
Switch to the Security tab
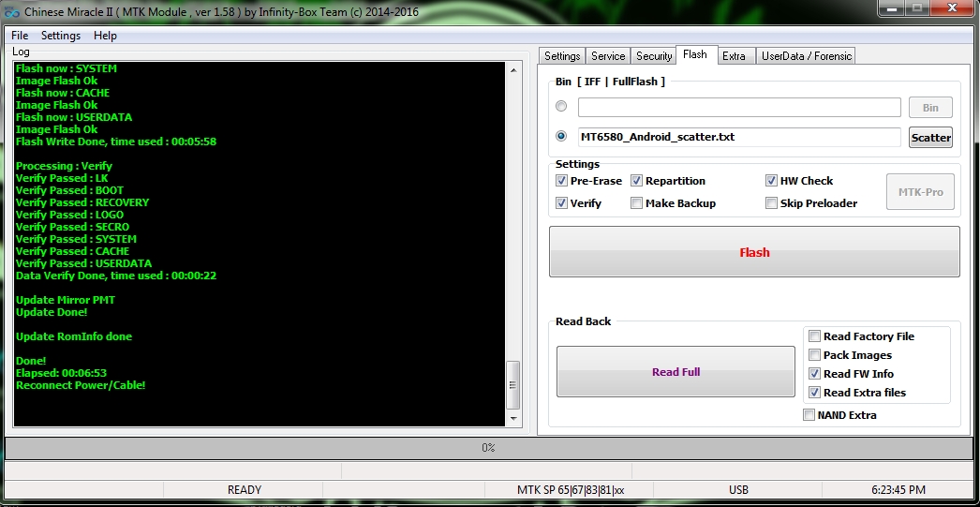pos(654,55)
